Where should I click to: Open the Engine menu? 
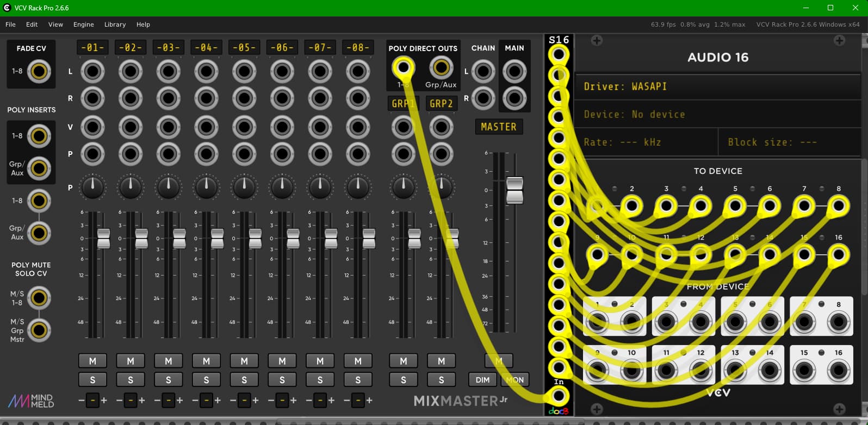point(84,24)
